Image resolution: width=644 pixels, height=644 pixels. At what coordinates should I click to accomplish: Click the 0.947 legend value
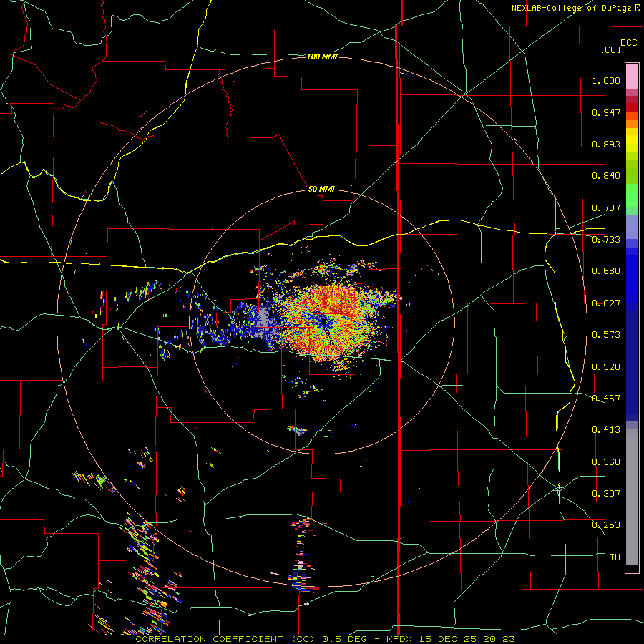pos(606,112)
